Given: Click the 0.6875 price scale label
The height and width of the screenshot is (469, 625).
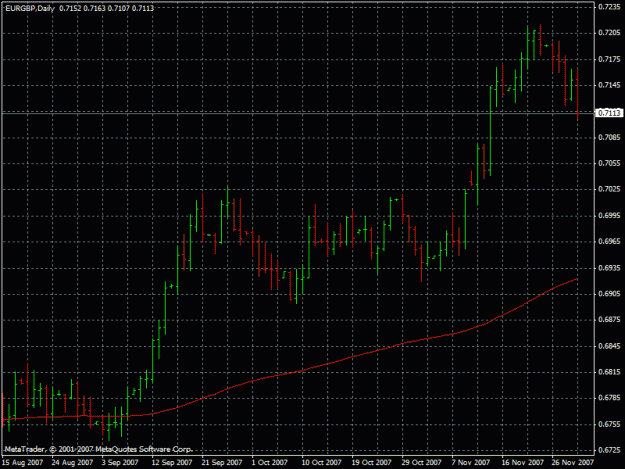Looking at the screenshot, I should [x=610, y=320].
